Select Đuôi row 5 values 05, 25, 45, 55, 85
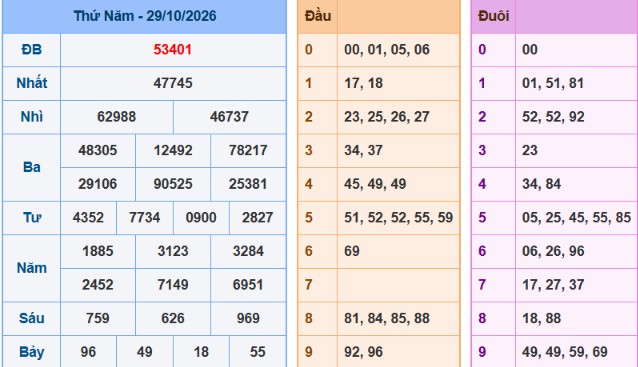Screen dimensions: 638x367 [x=576, y=217]
